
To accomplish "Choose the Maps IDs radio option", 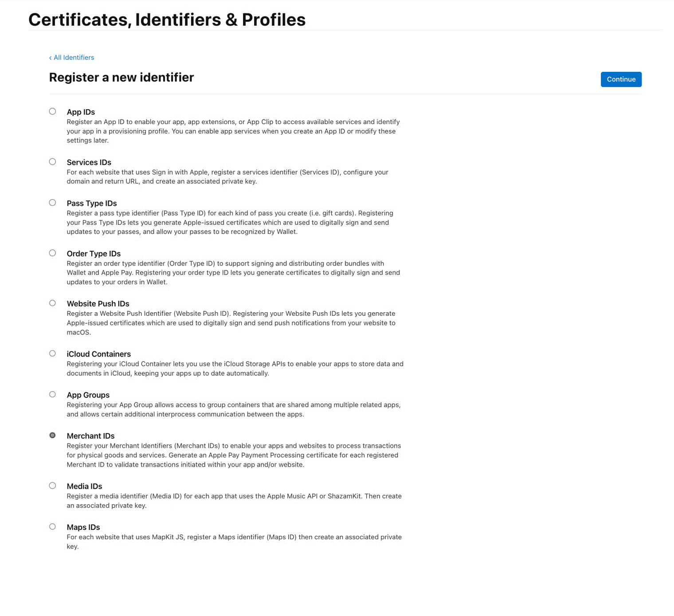I will click(52, 527).
